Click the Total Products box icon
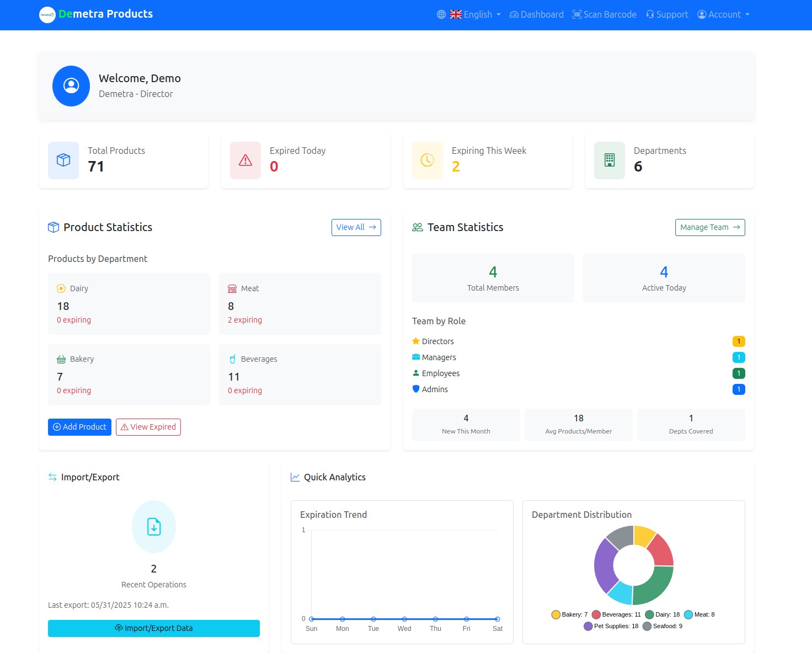The width and height of the screenshot is (812, 653). 63,160
